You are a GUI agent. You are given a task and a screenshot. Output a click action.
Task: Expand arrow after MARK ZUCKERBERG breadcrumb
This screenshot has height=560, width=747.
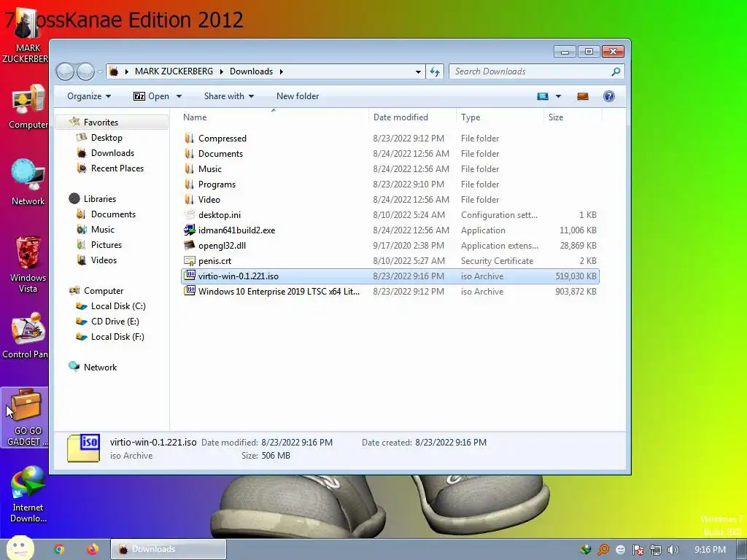(222, 71)
